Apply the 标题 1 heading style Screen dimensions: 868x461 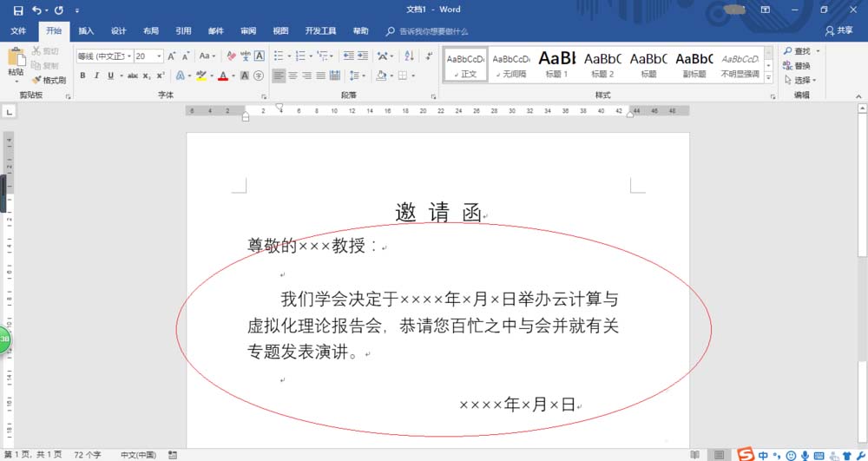[557, 64]
